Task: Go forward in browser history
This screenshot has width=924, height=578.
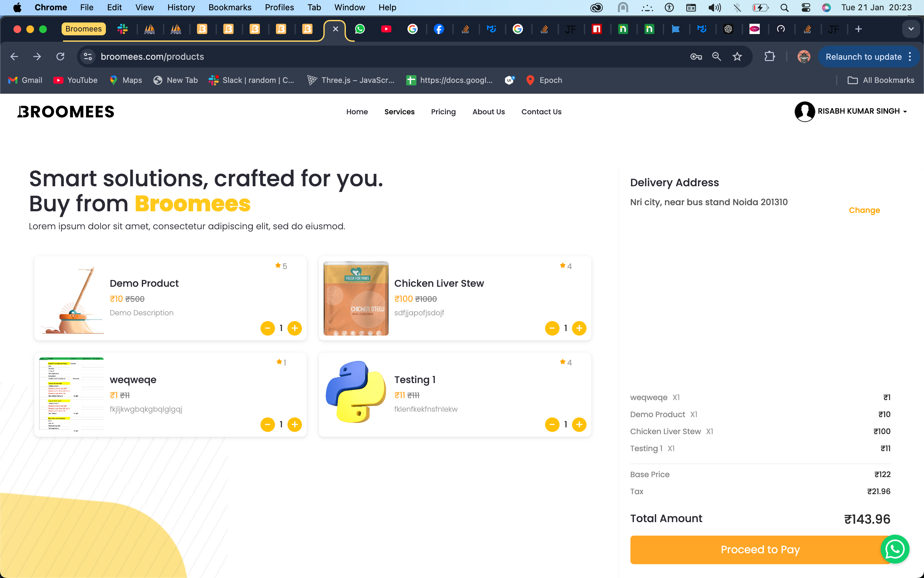Action: click(x=37, y=57)
